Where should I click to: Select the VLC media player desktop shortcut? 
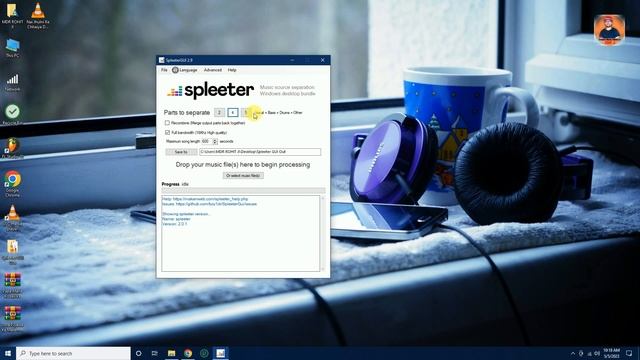point(12,218)
